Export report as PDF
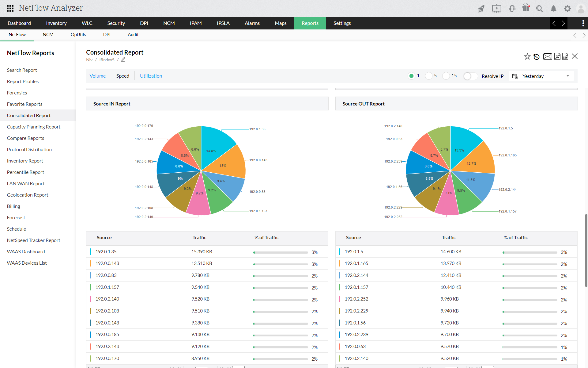Screen dimensions: 588x368 coord(557,56)
